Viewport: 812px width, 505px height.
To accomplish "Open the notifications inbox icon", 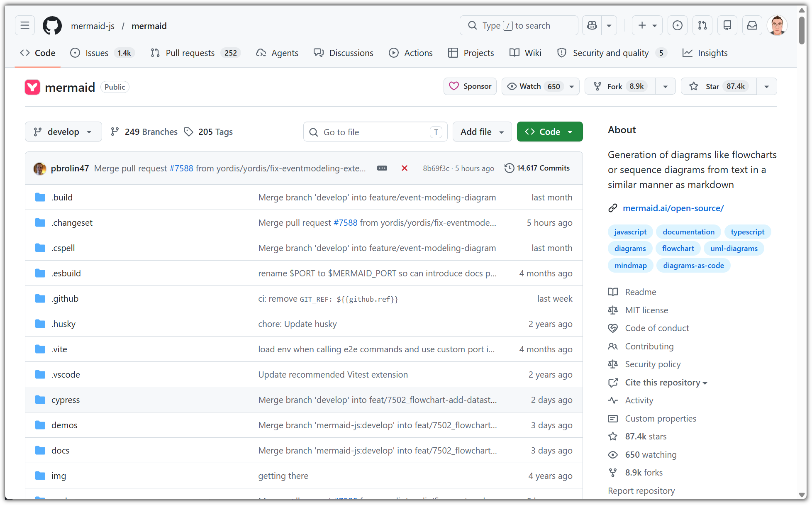I will 752,26.
